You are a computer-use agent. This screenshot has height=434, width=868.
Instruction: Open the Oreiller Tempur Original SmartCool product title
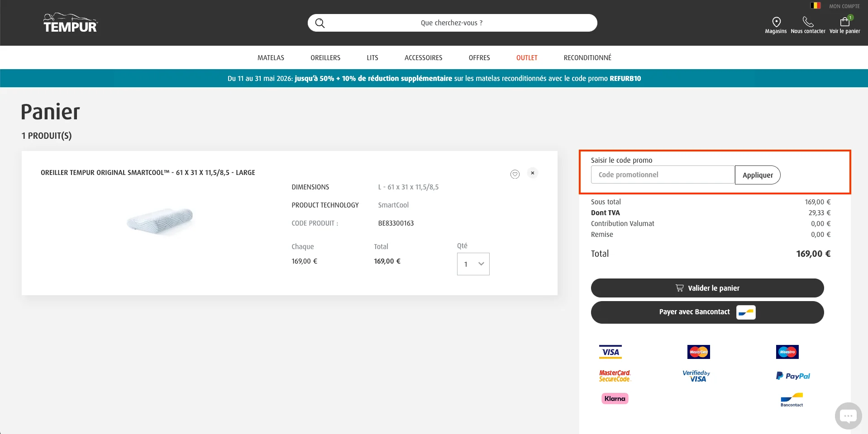coord(148,173)
